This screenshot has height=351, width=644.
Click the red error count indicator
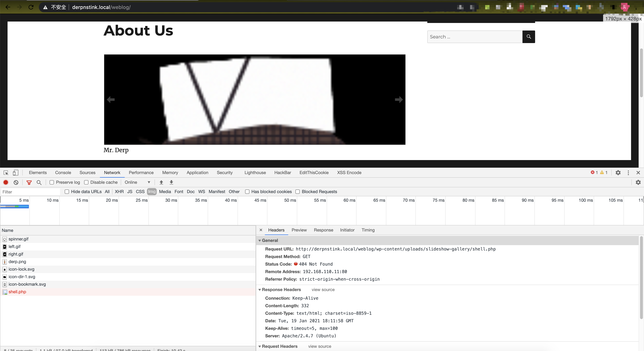pos(594,172)
